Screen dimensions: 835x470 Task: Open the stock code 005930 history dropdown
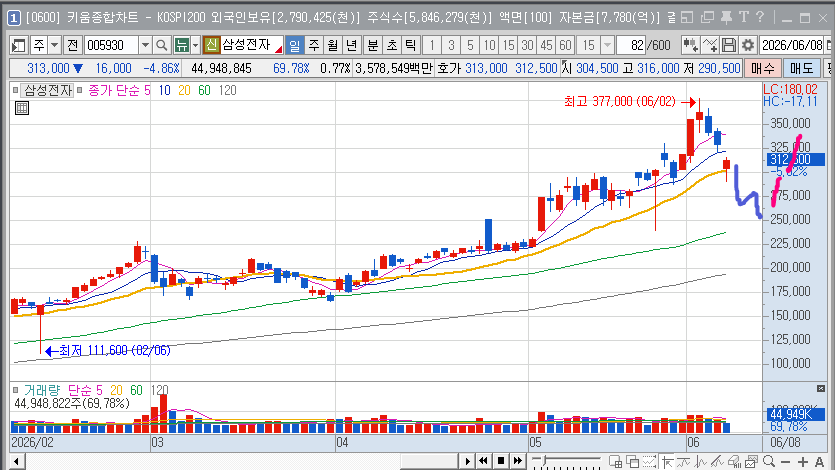[145, 45]
